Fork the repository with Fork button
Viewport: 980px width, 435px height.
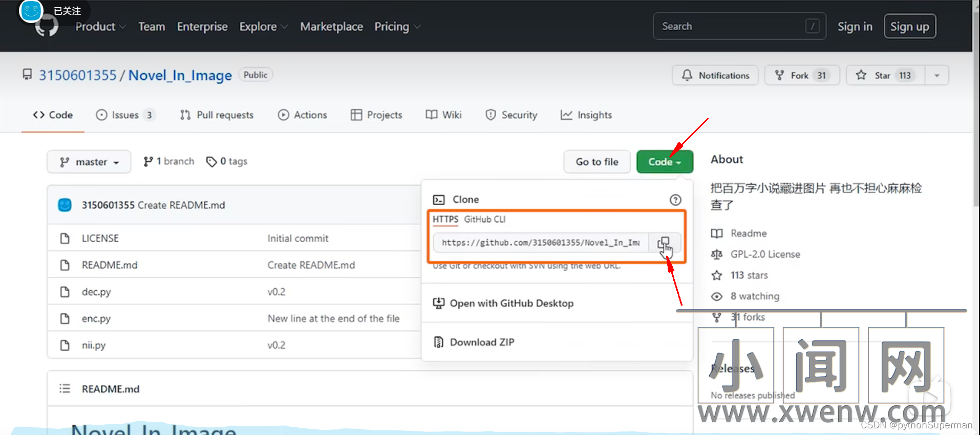pos(802,75)
